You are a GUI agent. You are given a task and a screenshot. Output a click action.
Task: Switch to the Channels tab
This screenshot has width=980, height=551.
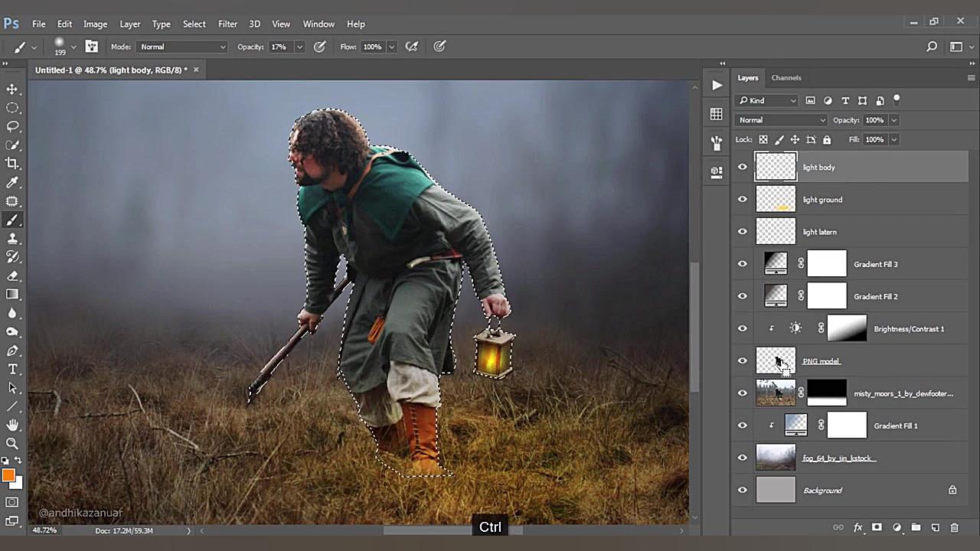[x=786, y=78]
